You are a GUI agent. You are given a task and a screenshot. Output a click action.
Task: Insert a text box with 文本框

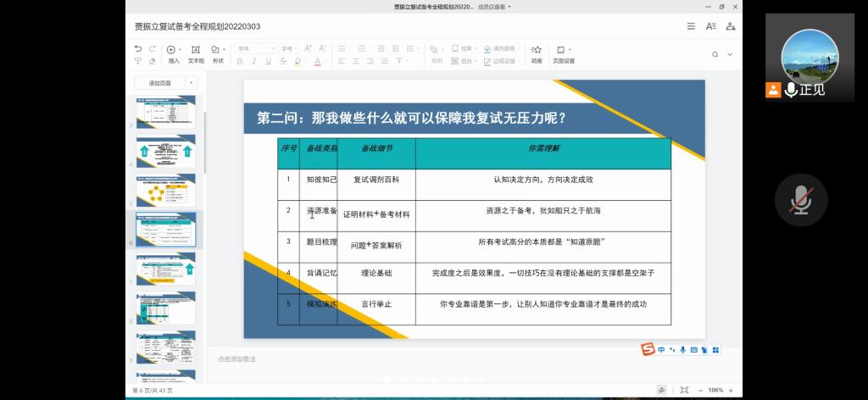click(x=196, y=54)
